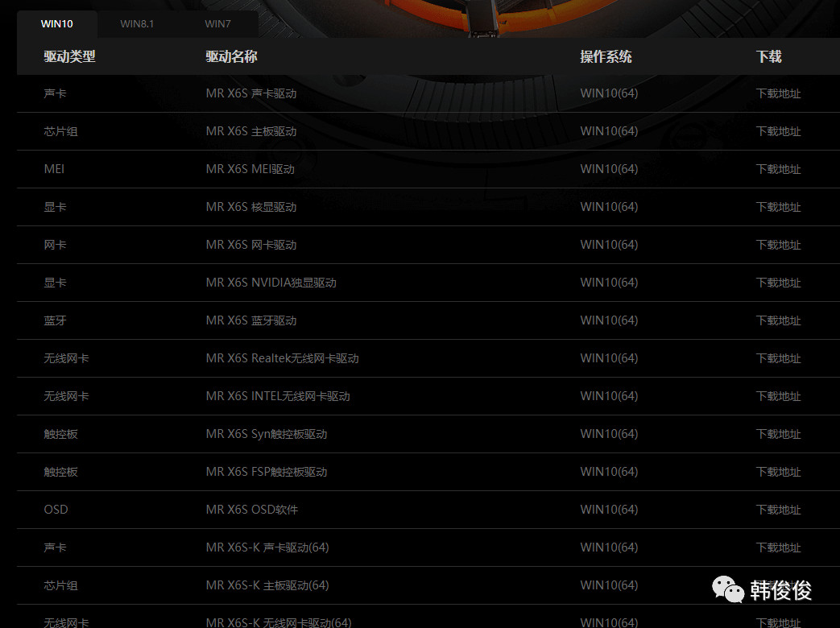
Task: Open download link for MR X6S MEI驱动
Action: click(x=778, y=169)
